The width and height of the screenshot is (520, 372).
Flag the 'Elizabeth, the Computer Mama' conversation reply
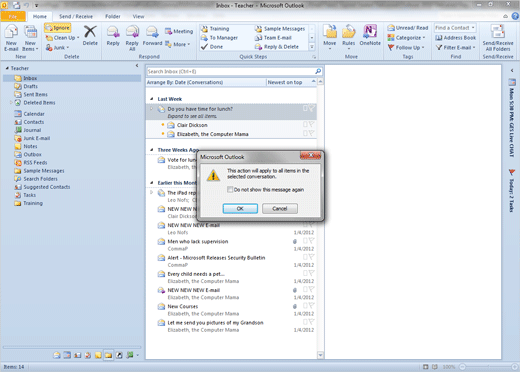tap(311, 133)
